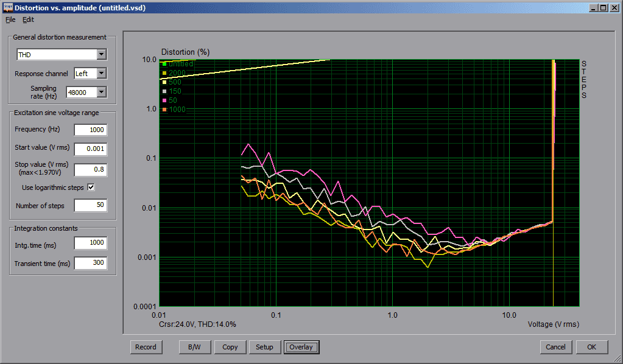Open the Edit menu
623x364 pixels.
28,19
